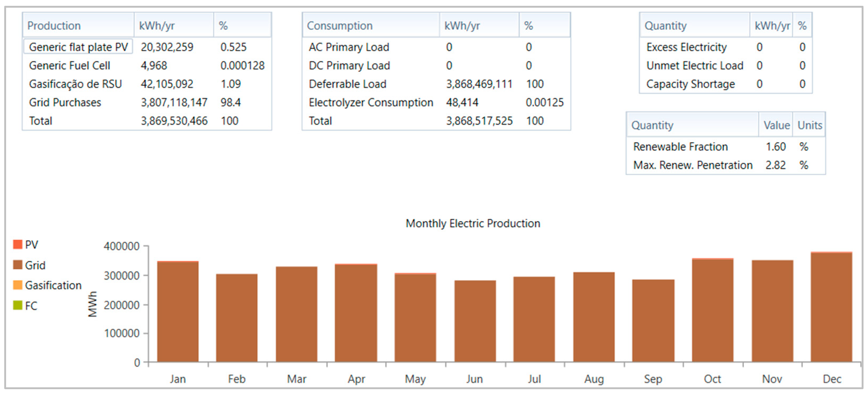This screenshot has height=395, width=868.
Task: Select the Generic flat plate PV row
Action: click(78, 47)
